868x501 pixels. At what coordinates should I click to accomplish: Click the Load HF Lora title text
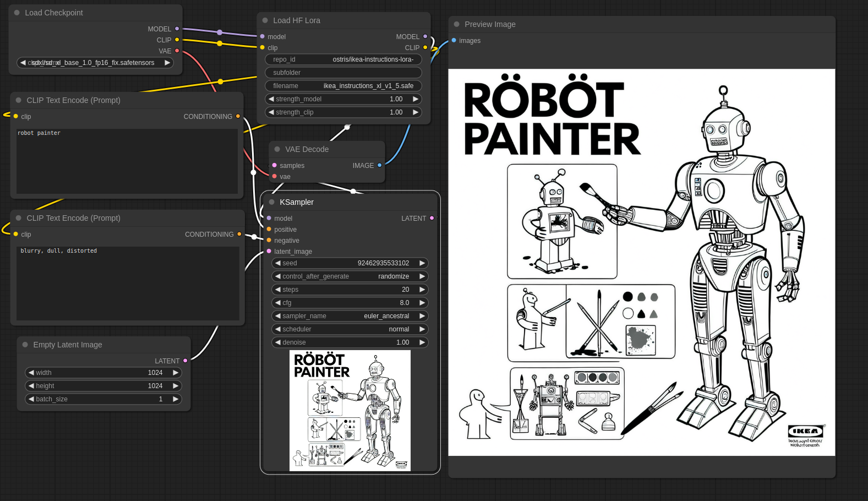(297, 20)
